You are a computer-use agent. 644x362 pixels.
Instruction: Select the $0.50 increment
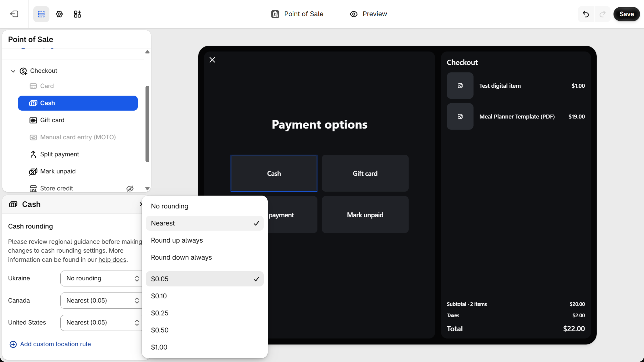204,330
